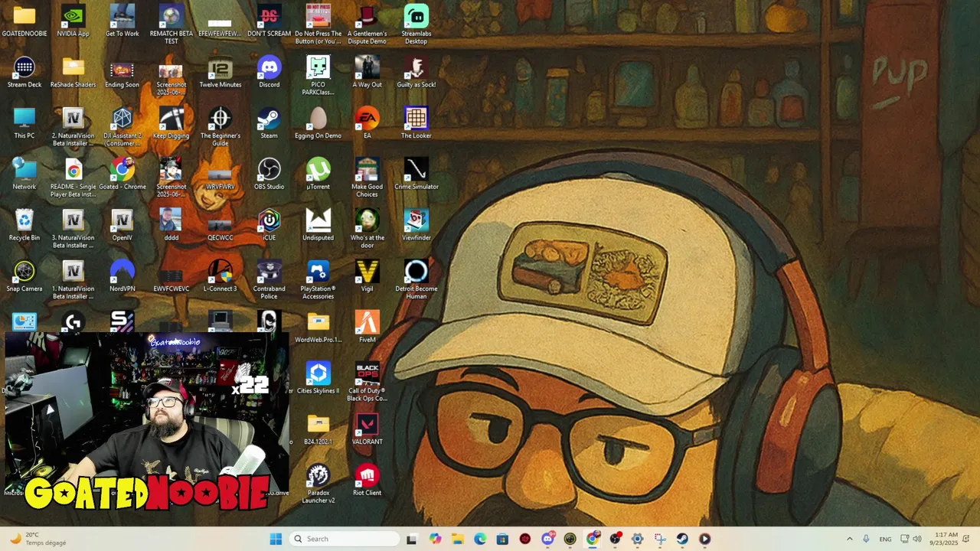Launch Steam from the desktop icon
This screenshot has width=980, height=551.
(269, 123)
